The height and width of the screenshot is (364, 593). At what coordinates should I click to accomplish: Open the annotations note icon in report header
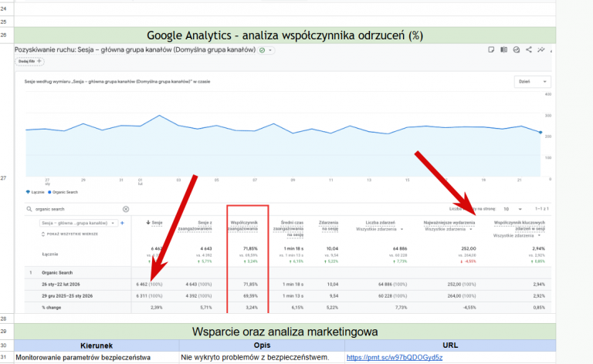click(491, 49)
